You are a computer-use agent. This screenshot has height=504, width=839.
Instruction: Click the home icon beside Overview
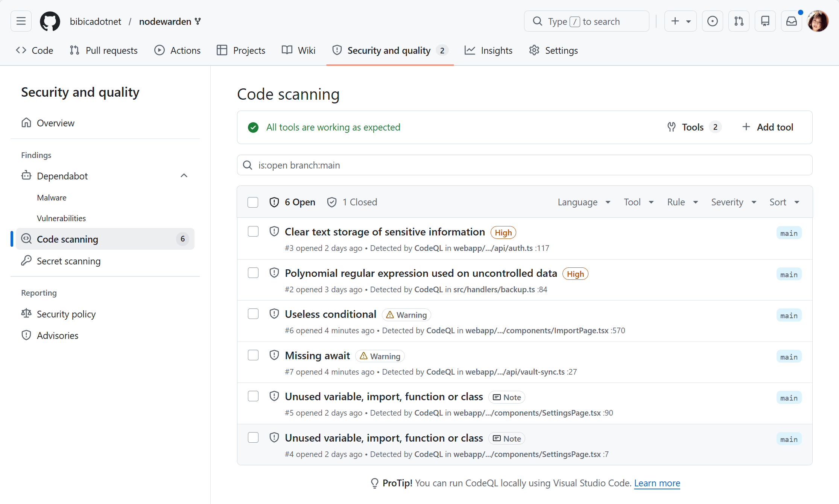tap(26, 123)
